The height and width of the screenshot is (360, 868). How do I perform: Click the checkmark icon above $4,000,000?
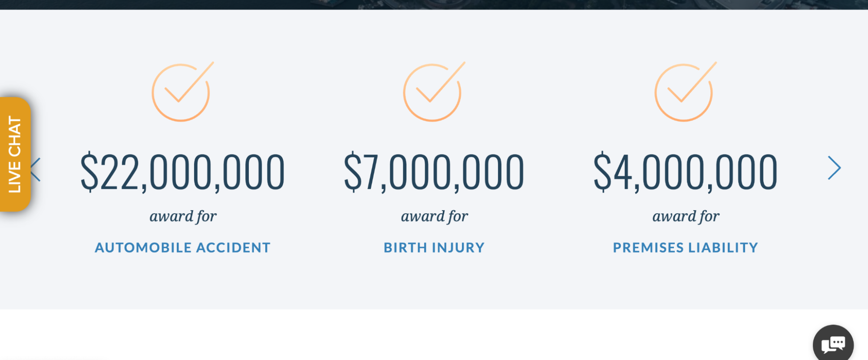tap(684, 92)
